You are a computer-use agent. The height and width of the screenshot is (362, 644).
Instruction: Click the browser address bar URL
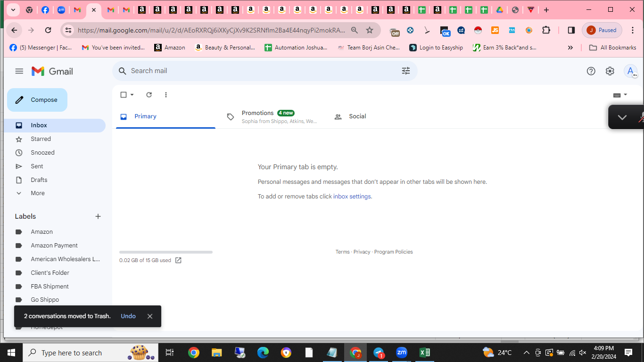tap(211, 30)
